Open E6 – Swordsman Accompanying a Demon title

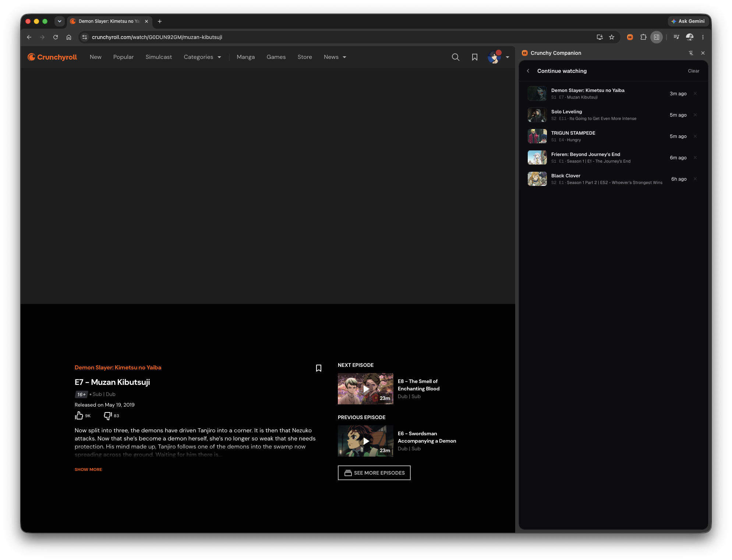[x=427, y=437]
